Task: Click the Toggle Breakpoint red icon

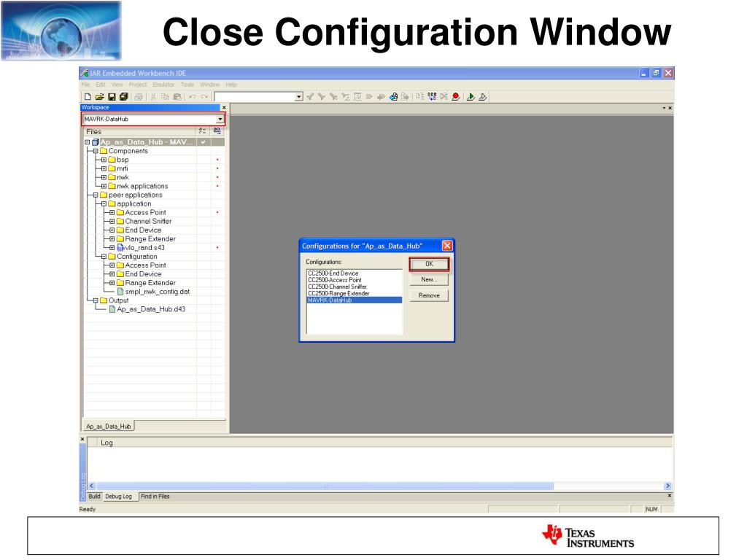Action: pos(456,97)
